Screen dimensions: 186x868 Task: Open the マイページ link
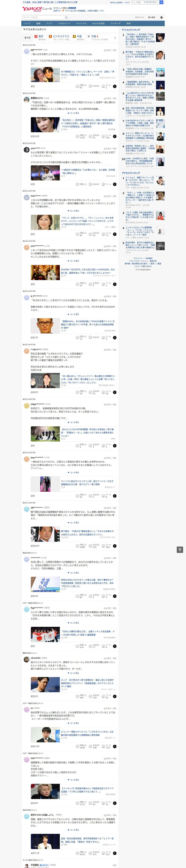(x=139, y=18)
